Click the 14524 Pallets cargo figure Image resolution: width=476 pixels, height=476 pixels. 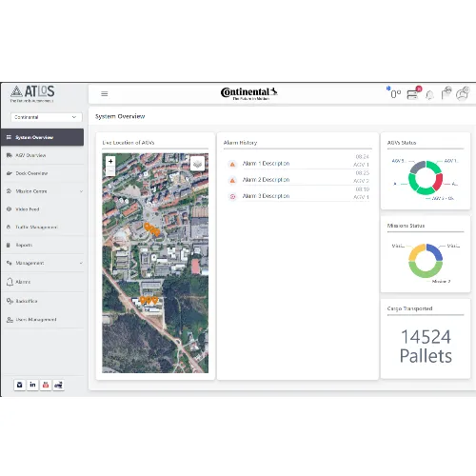coord(426,347)
